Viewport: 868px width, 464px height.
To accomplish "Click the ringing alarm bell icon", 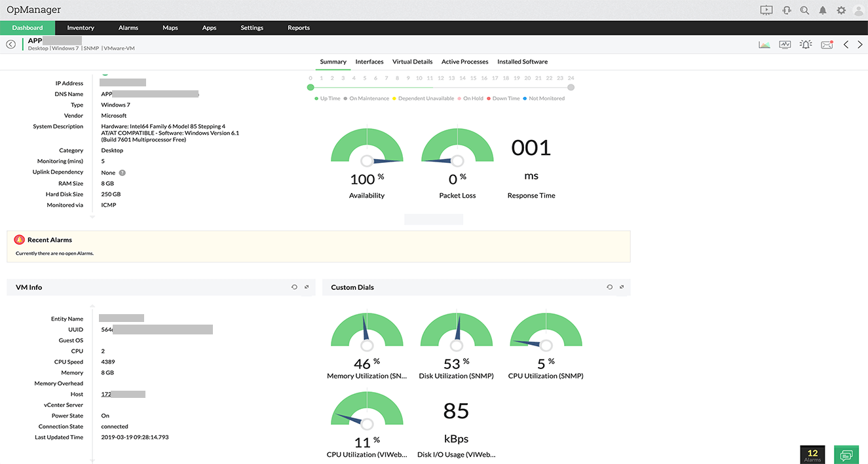I will coord(806,45).
